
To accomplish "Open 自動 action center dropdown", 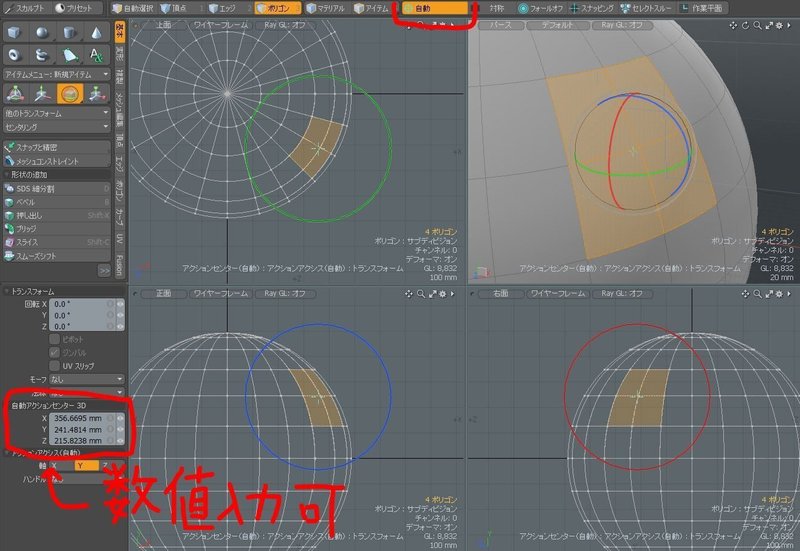I will tap(435, 8).
